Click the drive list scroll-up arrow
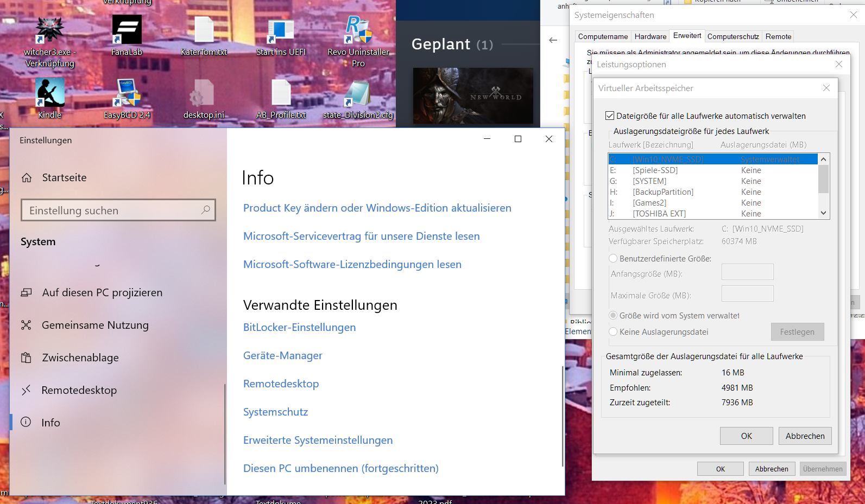The height and width of the screenshot is (504, 865). pyautogui.click(x=823, y=159)
